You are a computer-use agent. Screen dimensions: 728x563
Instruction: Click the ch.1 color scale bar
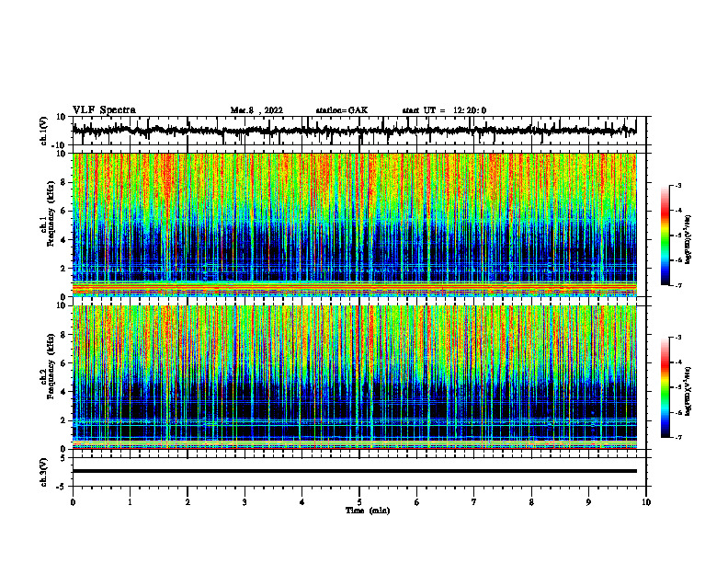tap(665, 236)
